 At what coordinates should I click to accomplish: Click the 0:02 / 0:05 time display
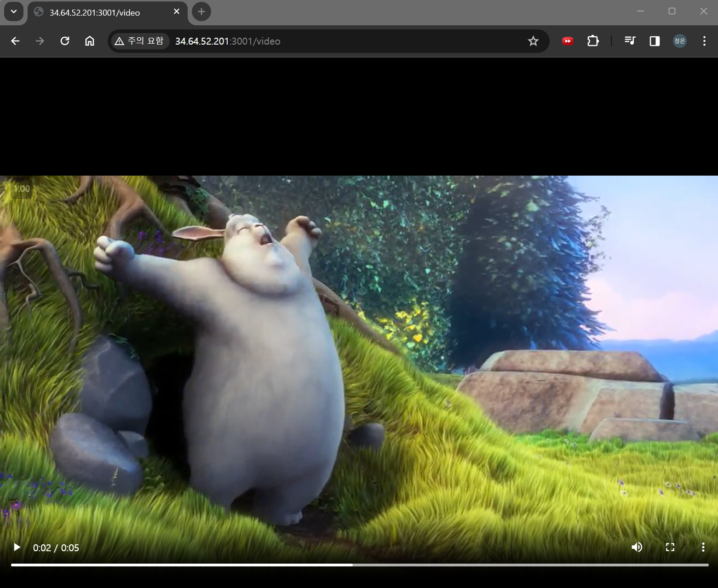click(56, 548)
